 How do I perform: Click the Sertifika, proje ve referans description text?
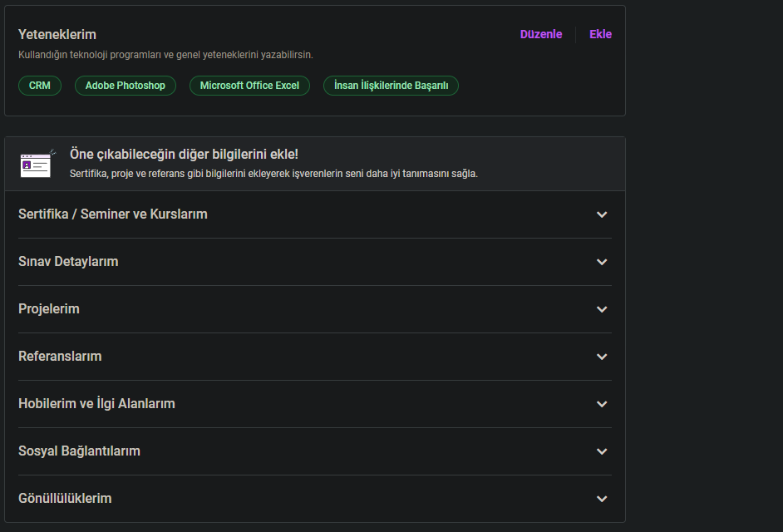[273, 174]
